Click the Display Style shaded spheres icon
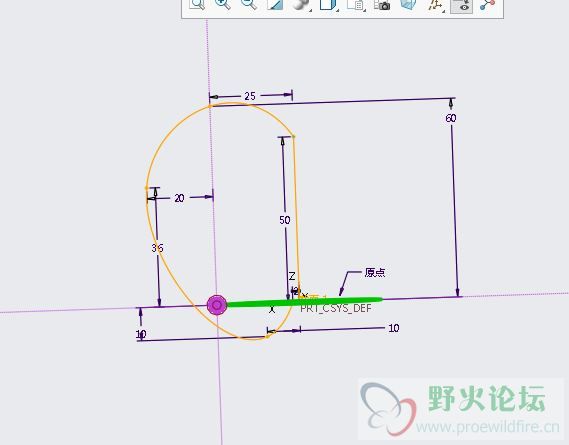The width and height of the screenshot is (569, 445). click(300, 4)
